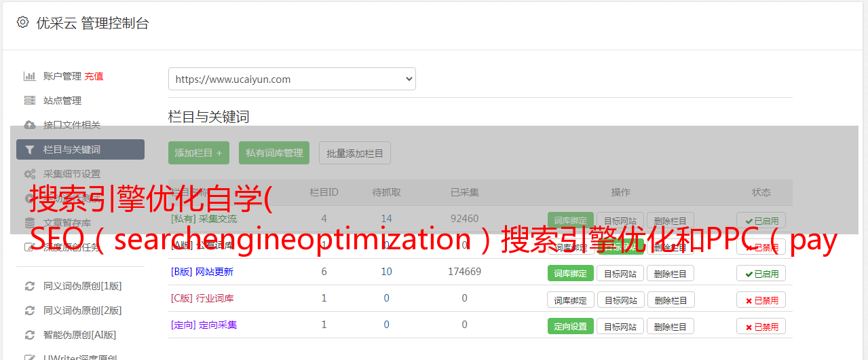868x360 pixels.
Task: Click 词库绑定 in the 行业词库 row
Action: click(x=571, y=300)
